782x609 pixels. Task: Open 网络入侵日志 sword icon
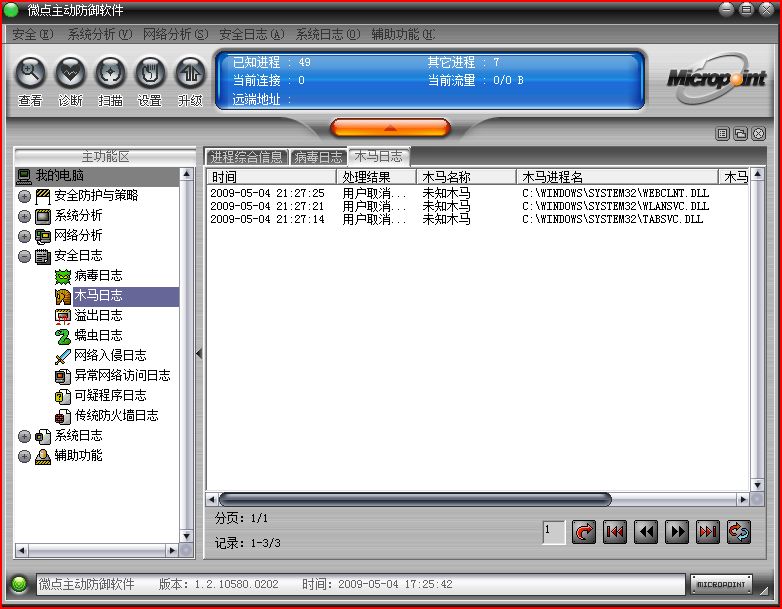pos(63,356)
